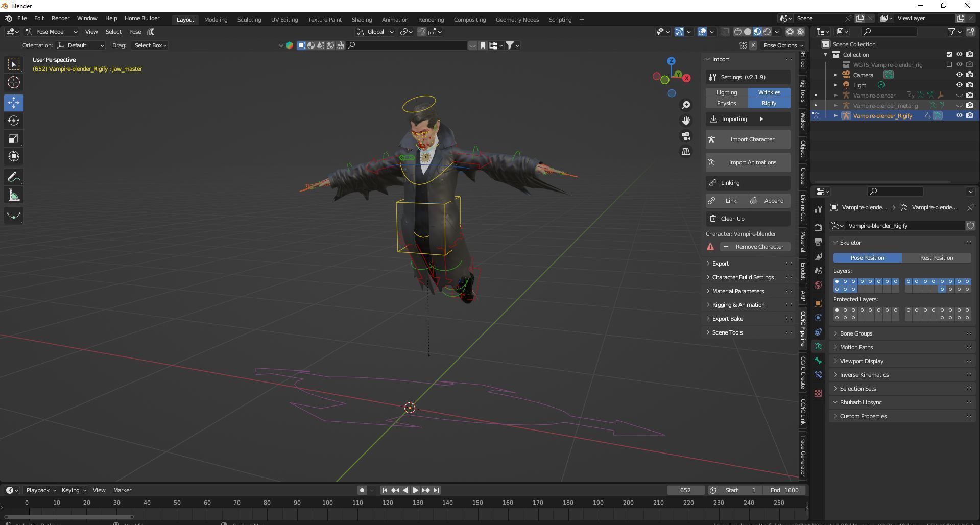980x525 pixels.
Task: Hide Vampire-blender_Rigify in viewport
Action: click(959, 115)
